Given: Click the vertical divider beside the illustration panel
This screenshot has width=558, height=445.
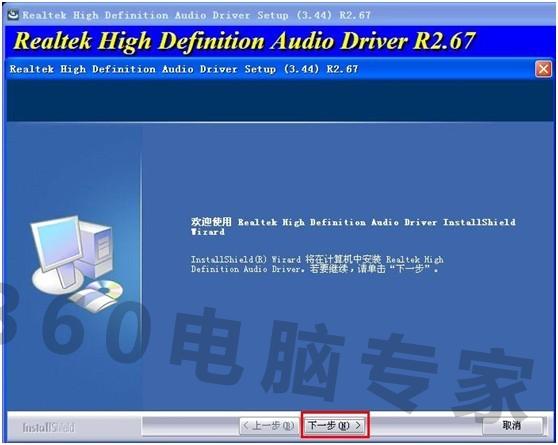Looking at the screenshot, I should coord(141,267).
